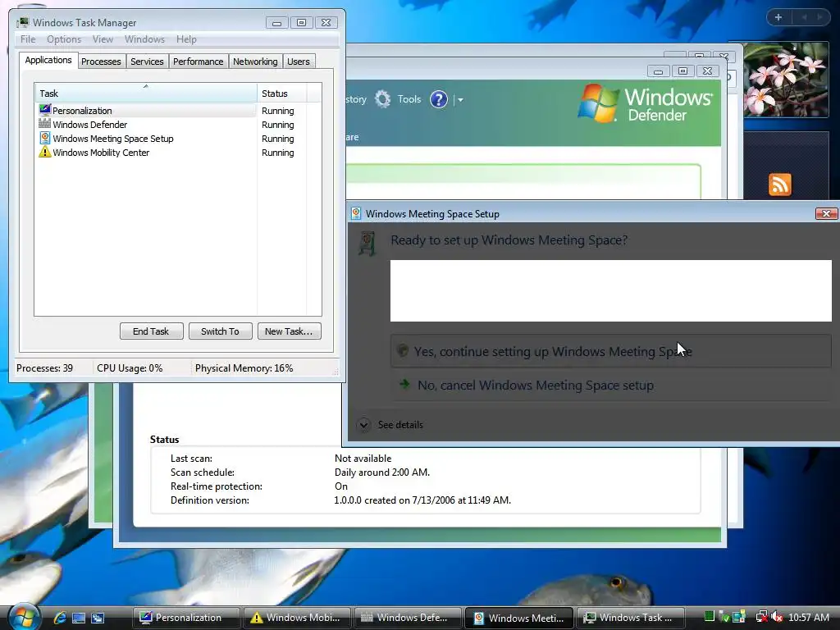Click the sidebar next page arrow

(x=819, y=17)
